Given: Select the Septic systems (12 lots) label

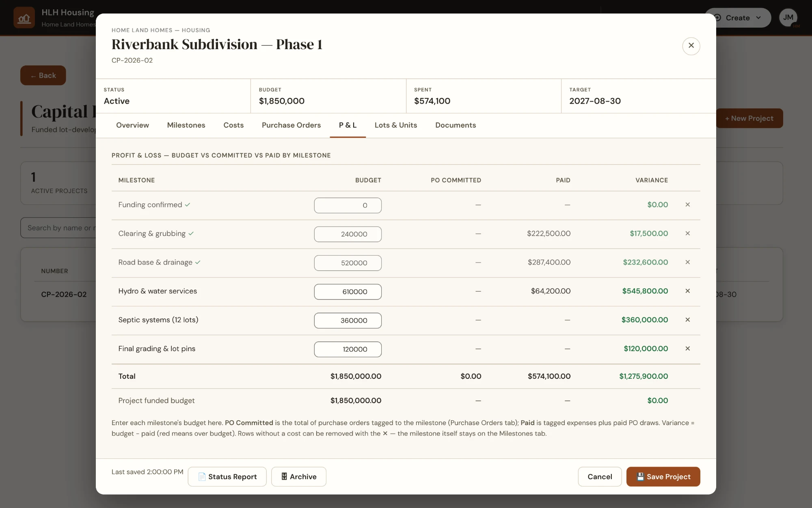Looking at the screenshot, I should (158, 320).
